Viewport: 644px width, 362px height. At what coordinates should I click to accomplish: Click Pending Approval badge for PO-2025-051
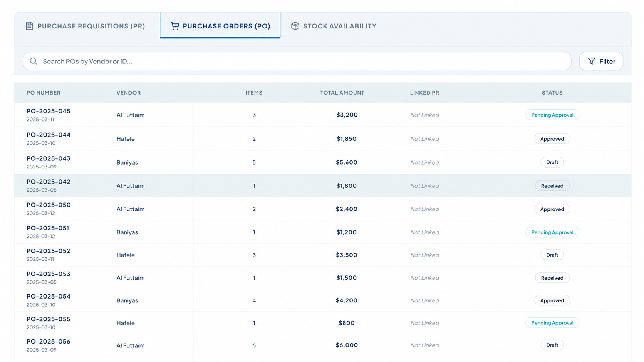pos(552,232)
